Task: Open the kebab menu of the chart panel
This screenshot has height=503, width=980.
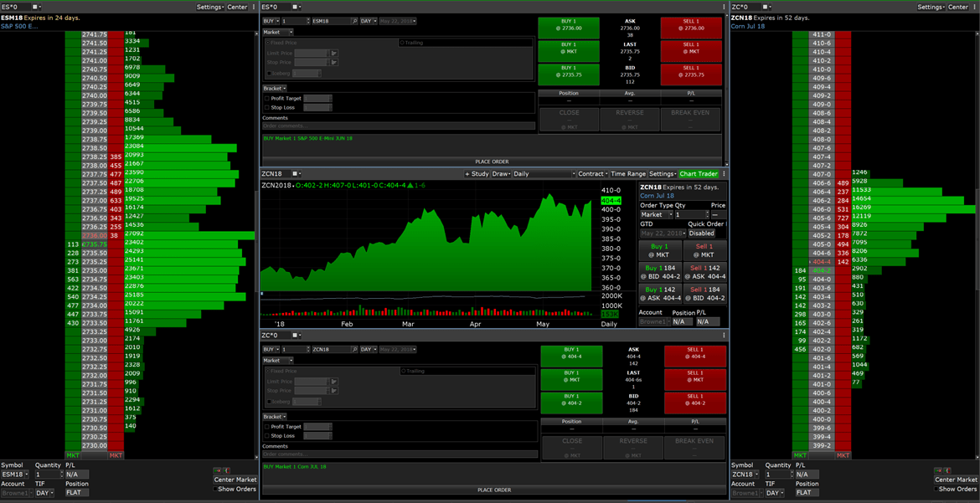Action: coord(725,174)
